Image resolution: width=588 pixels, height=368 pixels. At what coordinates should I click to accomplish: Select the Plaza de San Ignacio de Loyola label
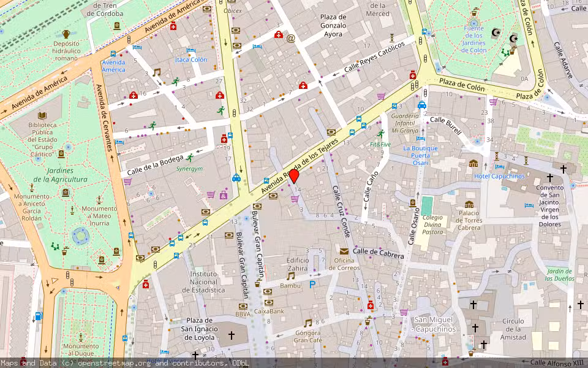tap(199, 329)
